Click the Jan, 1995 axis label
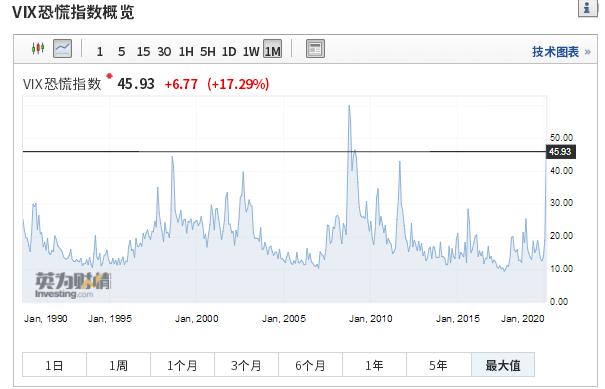The height and width of the screenshot is (389, 605). [110, 319]
